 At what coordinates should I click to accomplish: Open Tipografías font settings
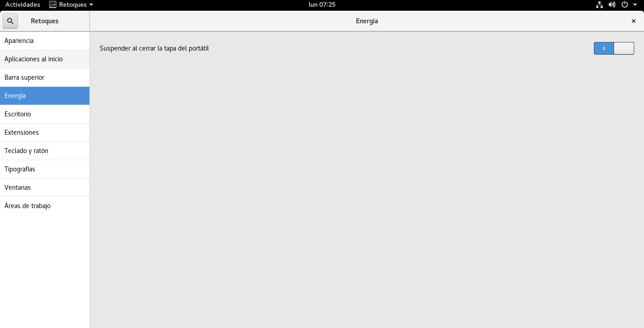[x=45, y=169]
